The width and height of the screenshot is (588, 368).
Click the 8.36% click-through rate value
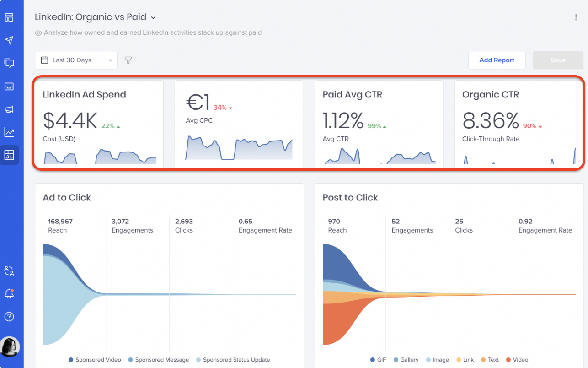(x=490, y=121)
